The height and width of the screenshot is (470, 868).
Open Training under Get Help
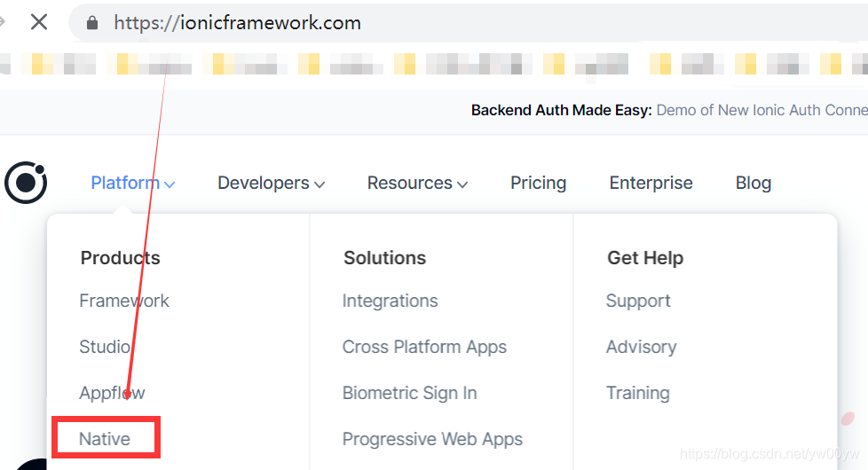[x=638, y=393]
